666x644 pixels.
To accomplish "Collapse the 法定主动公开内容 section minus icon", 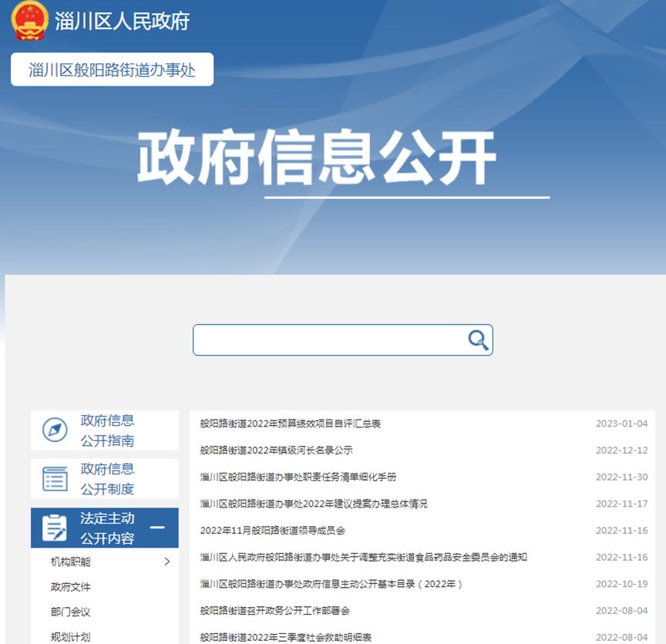I will [x=157, y=528].
